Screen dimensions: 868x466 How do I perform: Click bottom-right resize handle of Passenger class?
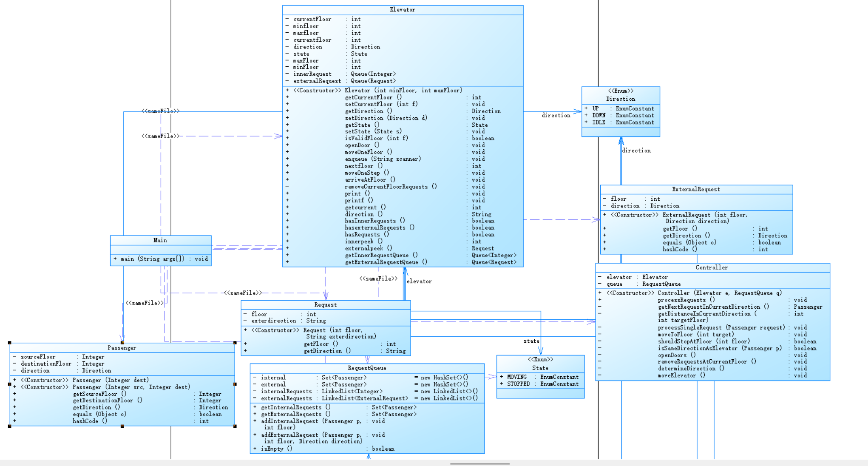pos(235,426)
